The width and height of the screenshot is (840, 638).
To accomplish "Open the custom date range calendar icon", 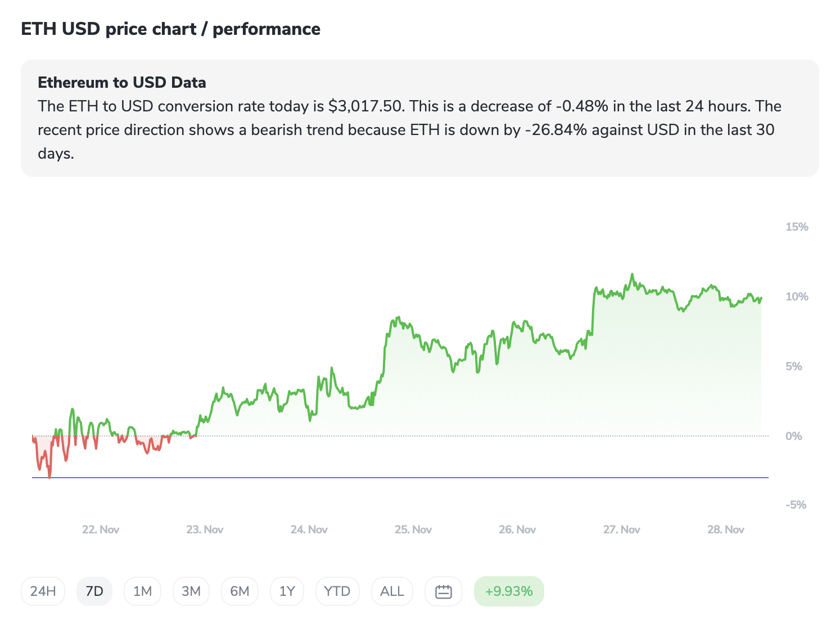I will click(444, 591).
